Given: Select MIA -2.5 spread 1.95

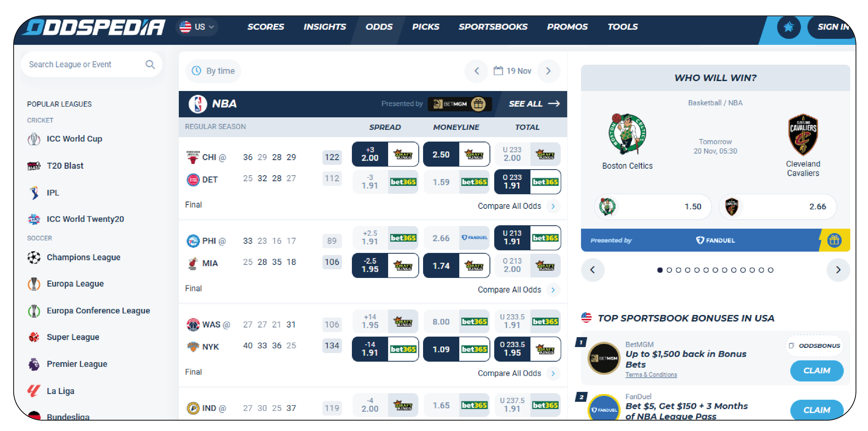Looking at the screenshot, I should click(x=385, y=265).
